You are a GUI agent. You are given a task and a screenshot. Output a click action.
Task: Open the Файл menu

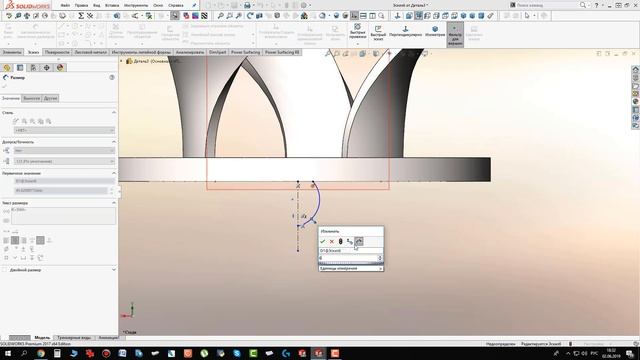point(65,5)
